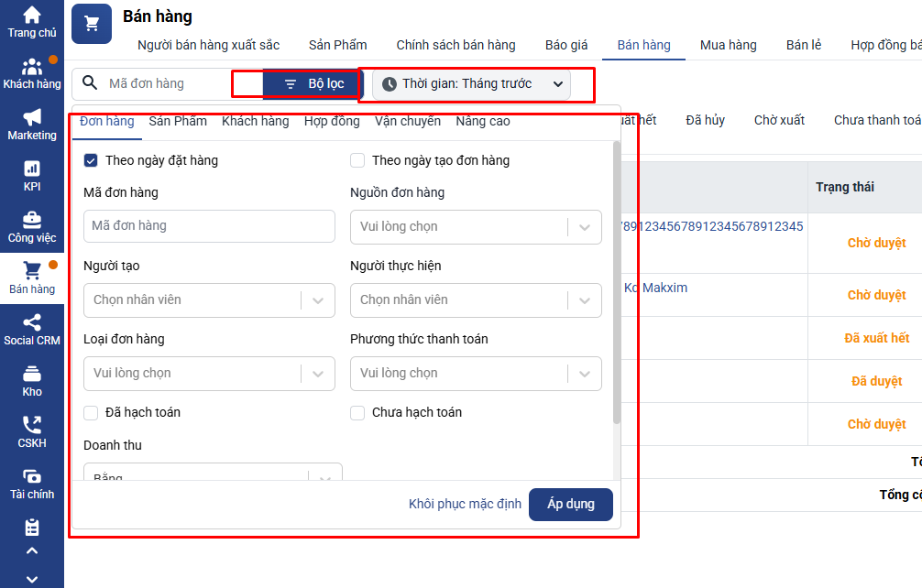The image size is (922, 588).
Task: Open Khách hàng customers icon
Action: pyautogui.click(x=32, y=67)
